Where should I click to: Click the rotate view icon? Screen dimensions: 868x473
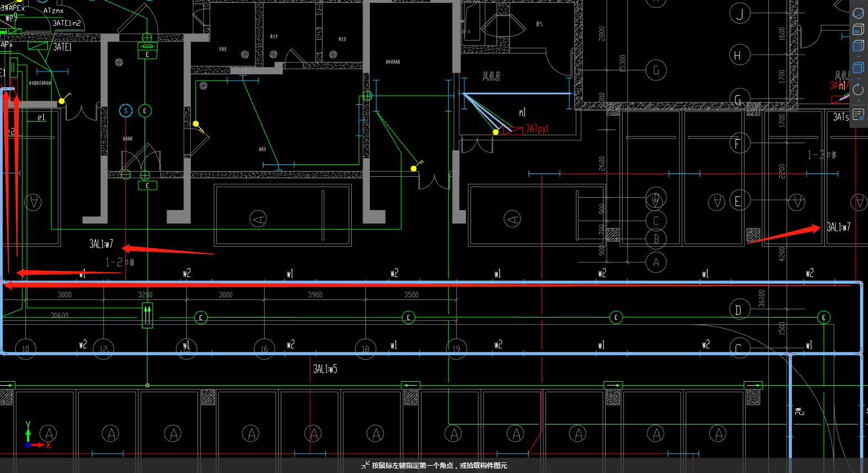858,90
